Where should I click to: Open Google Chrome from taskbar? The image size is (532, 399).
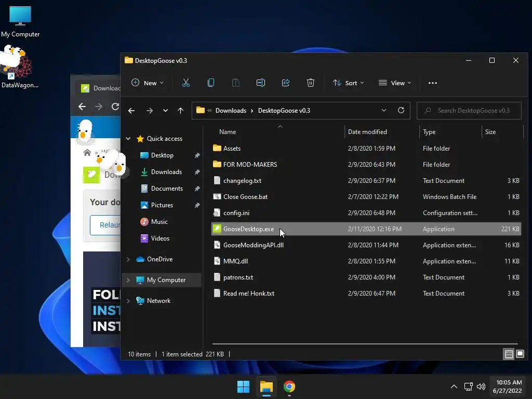289,387
